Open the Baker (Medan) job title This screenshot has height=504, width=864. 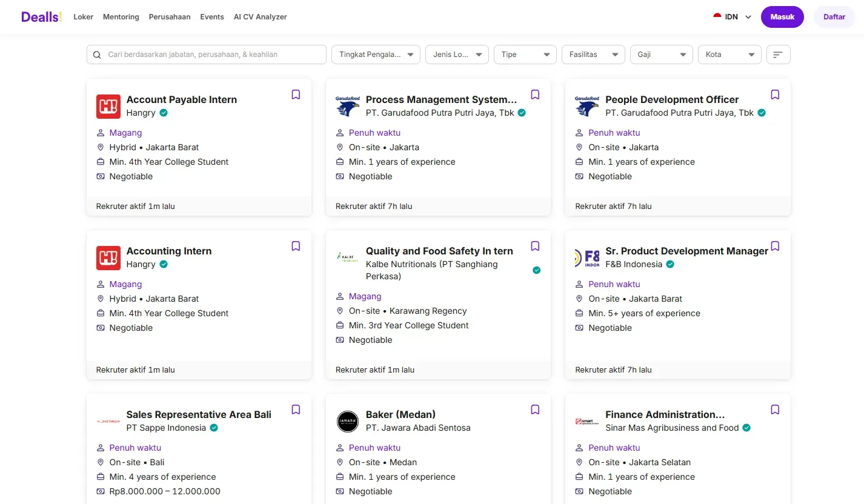coord(400,414)
